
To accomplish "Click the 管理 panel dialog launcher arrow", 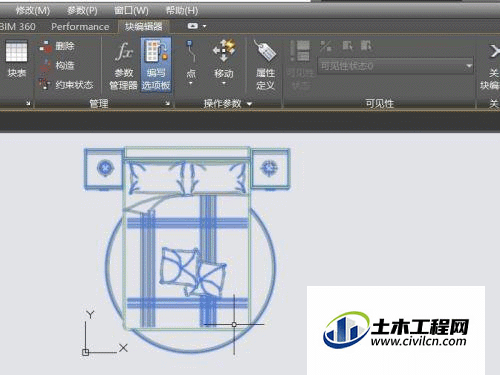I will tap(168, 104).
